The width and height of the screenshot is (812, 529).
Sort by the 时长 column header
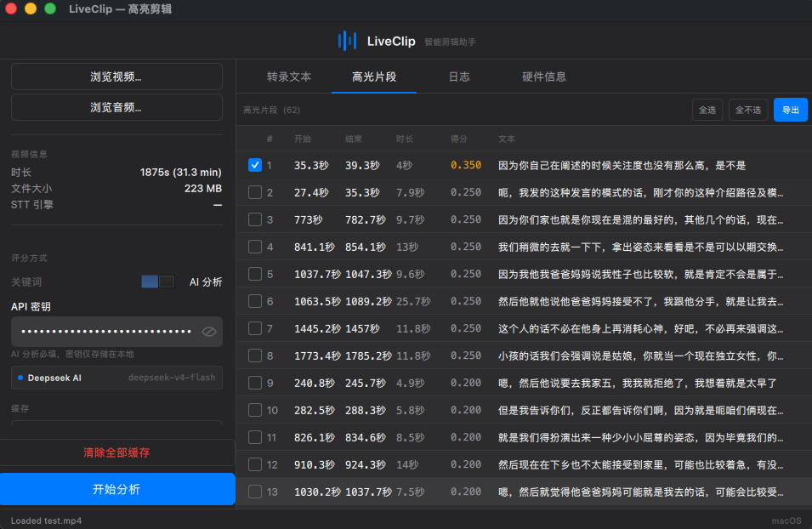point(405,139)
